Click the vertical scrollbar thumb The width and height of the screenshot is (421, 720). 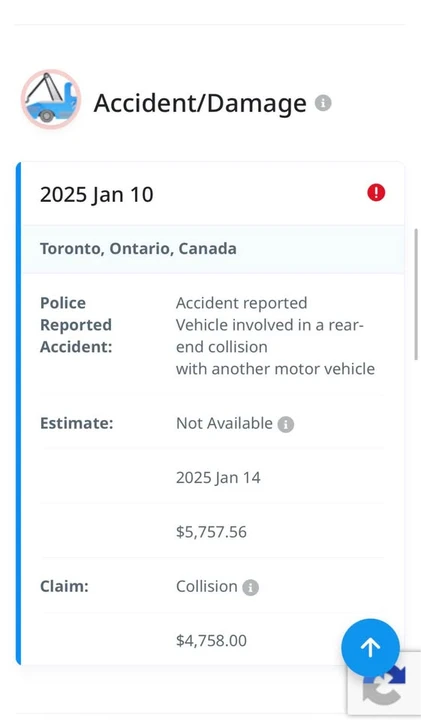417,293
